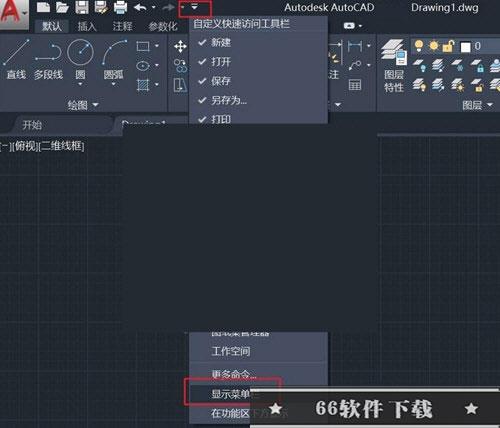The height and width of the screenshot is (428, 500).
Task: Insert a table with the table icon
Action: 355,85
